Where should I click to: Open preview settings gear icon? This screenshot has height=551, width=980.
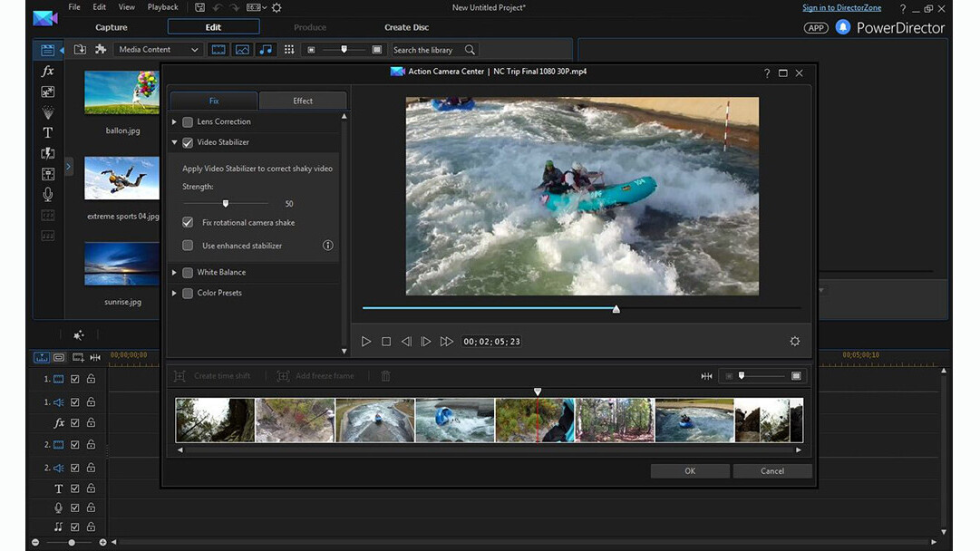(795, 342)
